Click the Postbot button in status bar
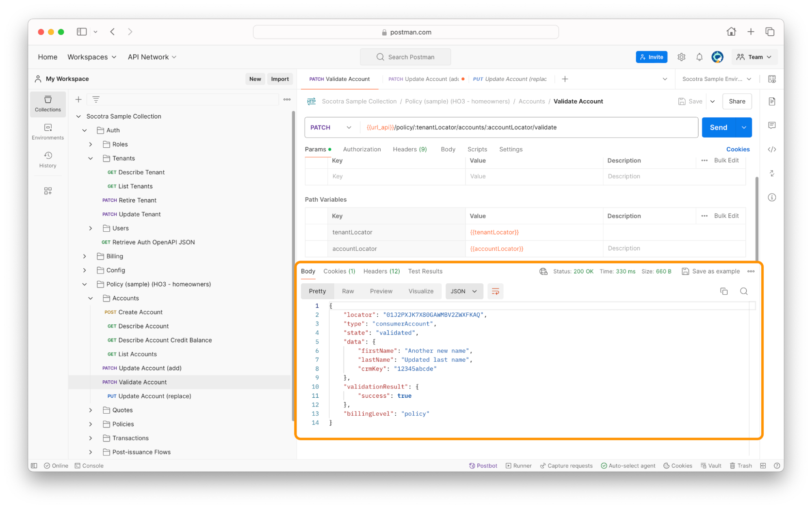The height and width of the screenshot is (509, 812). tap(483, 466)
